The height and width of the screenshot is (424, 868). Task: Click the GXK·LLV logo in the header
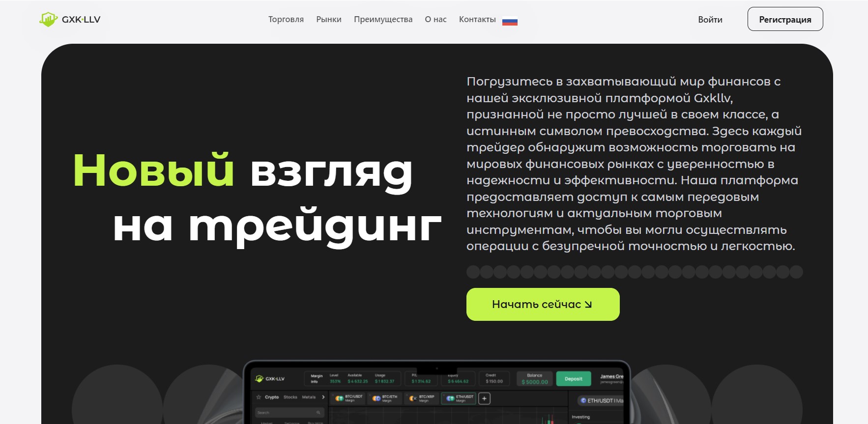coord(70,20)
